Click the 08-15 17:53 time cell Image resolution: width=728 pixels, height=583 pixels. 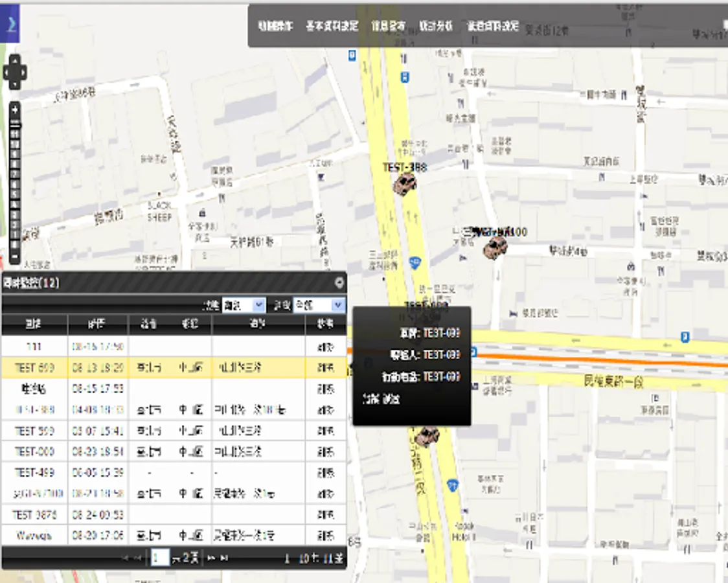coord(98,388)
